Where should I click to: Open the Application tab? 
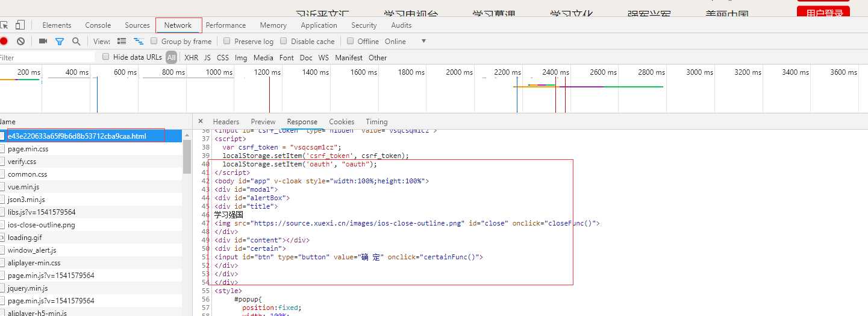tap(319, 25)
